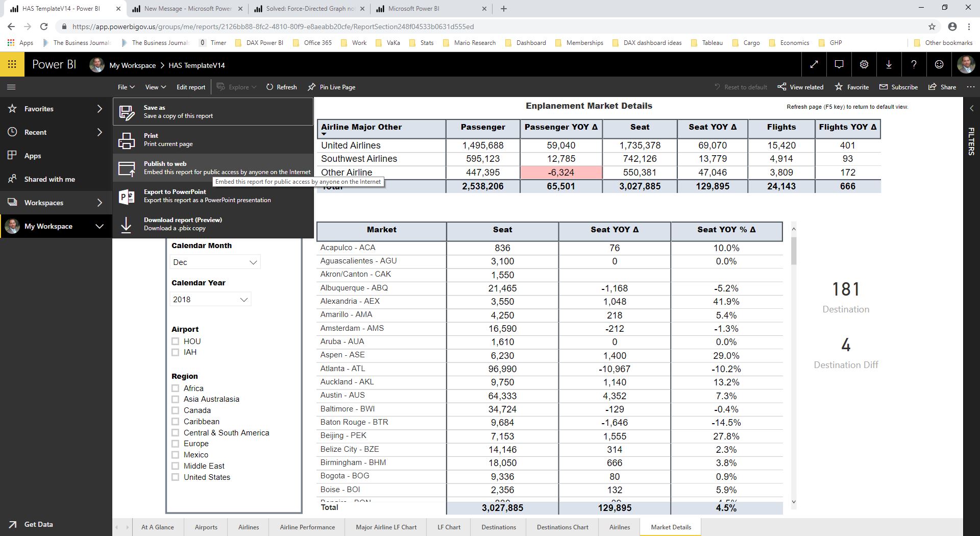This screenshot has height=536, width=980.
Task: Open a new browser tab
Action: pos(504,9)
